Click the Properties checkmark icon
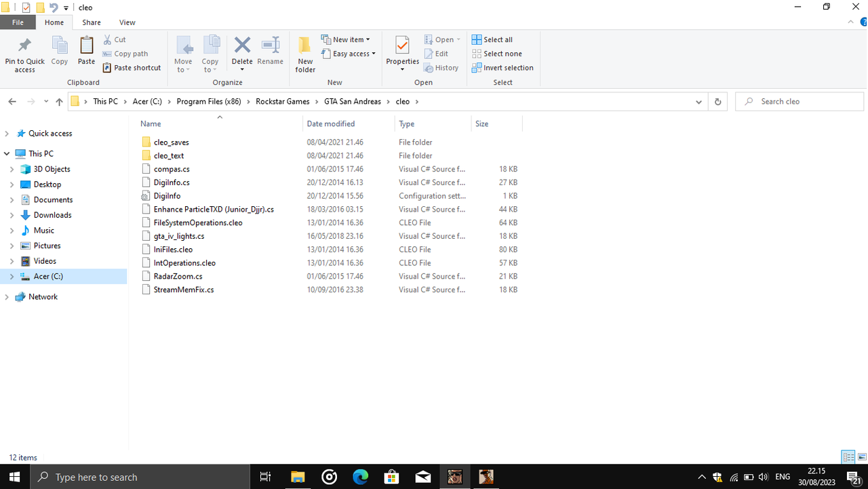 tap(403, 45)
